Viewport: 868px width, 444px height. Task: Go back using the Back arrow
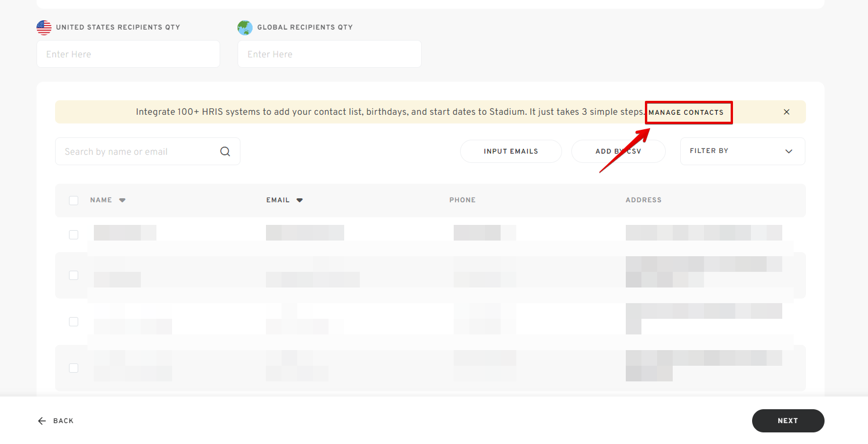tap(42, 421)
